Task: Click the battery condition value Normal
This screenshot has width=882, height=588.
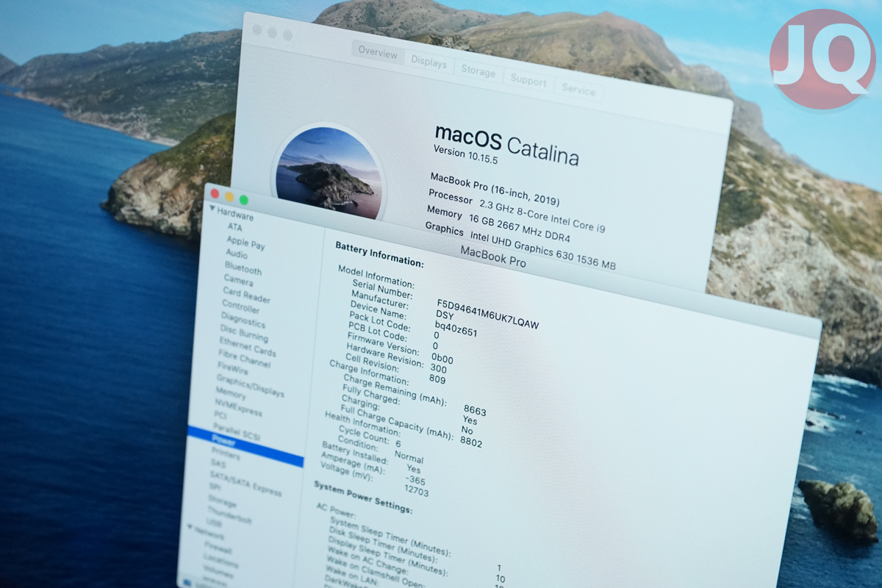Action: 409,456
